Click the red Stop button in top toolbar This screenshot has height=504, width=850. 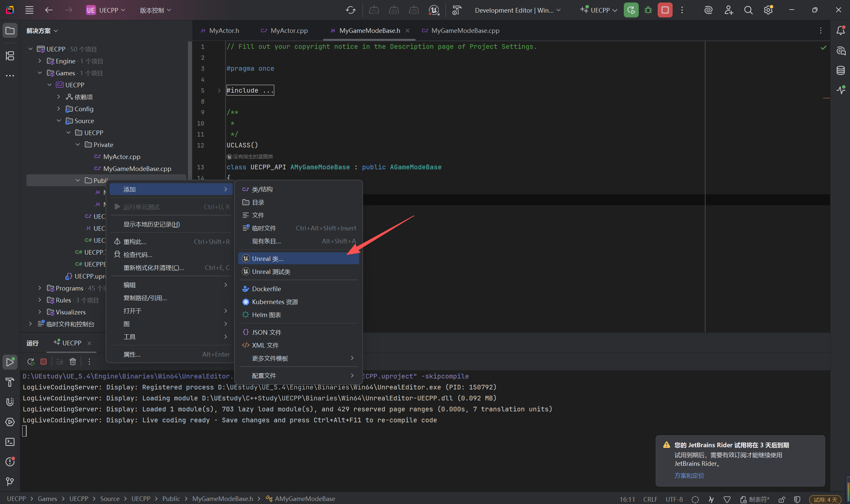tap(665, 10)
